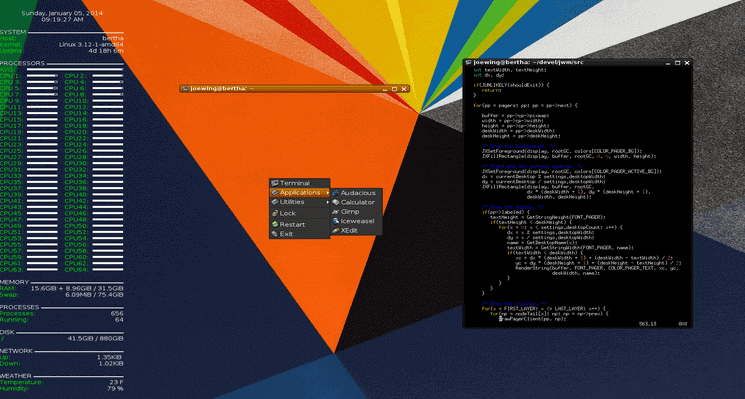Click the host name value bertha
This screenshot has width=745, height=399.
coord(113,38)
